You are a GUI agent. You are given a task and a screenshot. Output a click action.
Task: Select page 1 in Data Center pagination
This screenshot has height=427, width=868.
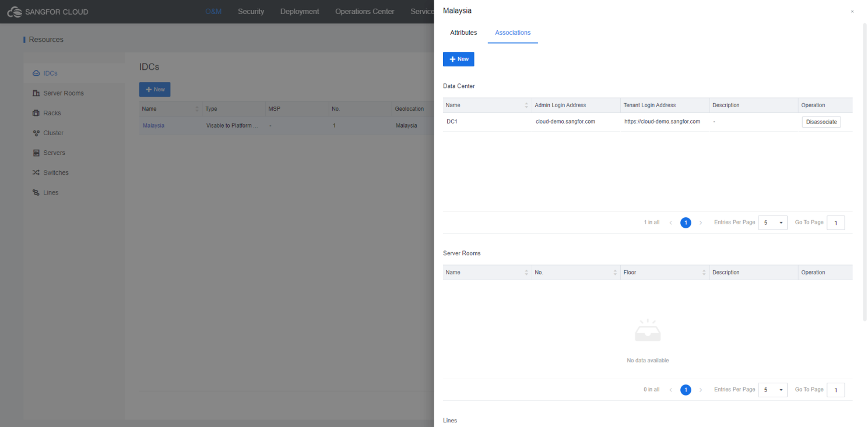pos(686,223)
